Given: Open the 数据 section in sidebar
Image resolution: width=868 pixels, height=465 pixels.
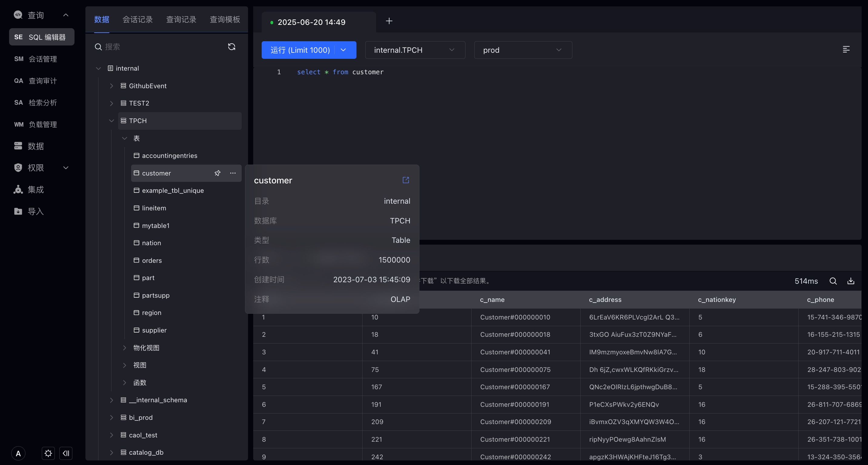Looking at the screenshot, I should 29,146.
